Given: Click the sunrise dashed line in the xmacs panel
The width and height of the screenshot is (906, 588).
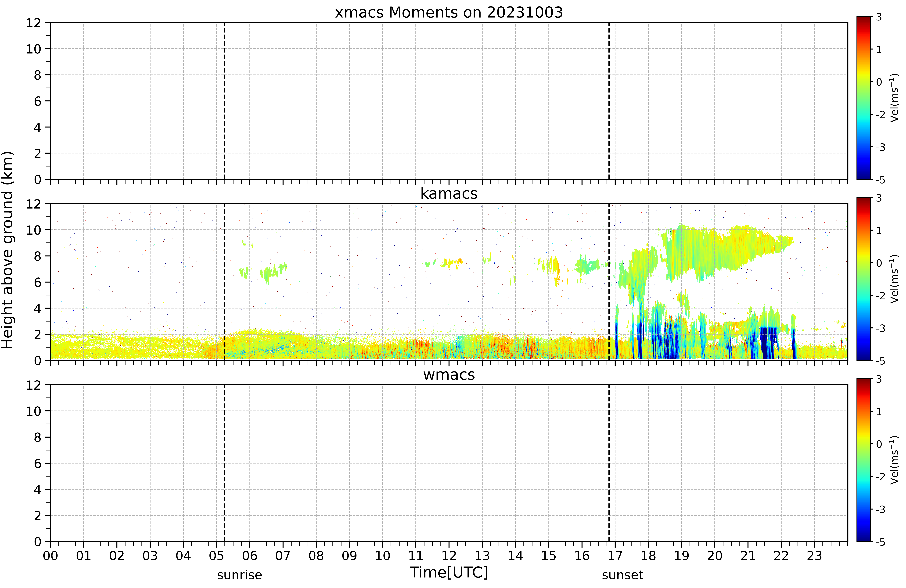Looking at the screenshot, I should (x=224, y=101).
